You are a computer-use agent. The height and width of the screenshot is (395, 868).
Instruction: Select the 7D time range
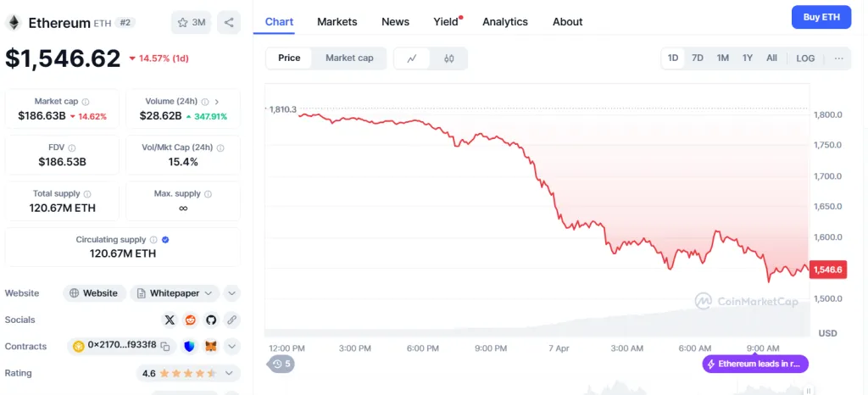pos(698,58)
